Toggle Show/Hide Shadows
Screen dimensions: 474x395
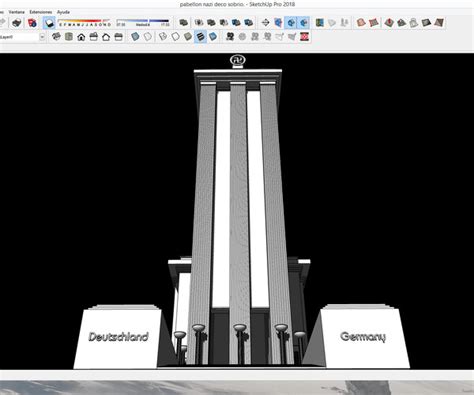49,23
